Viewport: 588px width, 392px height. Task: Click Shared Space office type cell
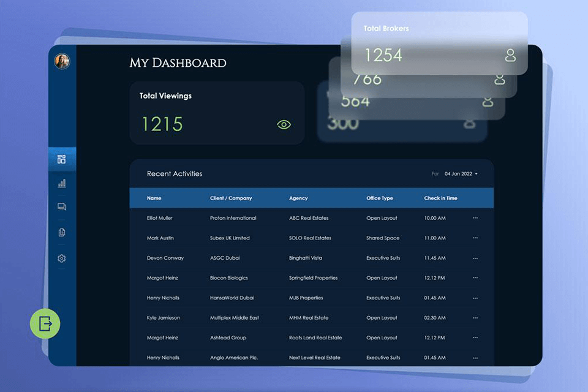point(383,238)
